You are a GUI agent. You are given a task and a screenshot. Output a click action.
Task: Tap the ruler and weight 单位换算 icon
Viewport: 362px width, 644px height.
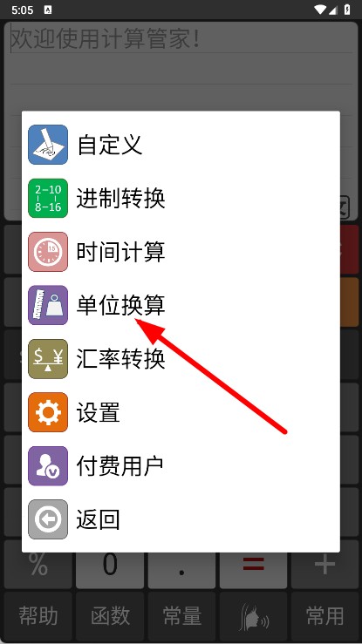48,305
